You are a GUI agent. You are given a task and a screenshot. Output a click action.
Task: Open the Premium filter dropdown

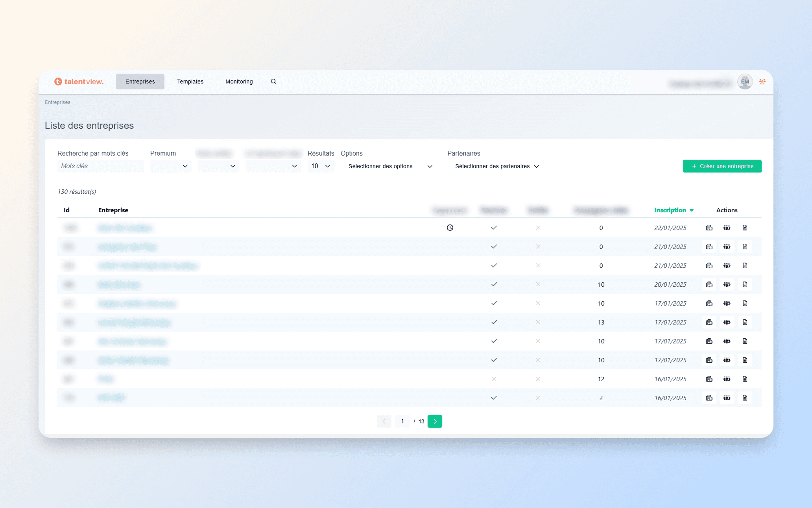[170, 166]
